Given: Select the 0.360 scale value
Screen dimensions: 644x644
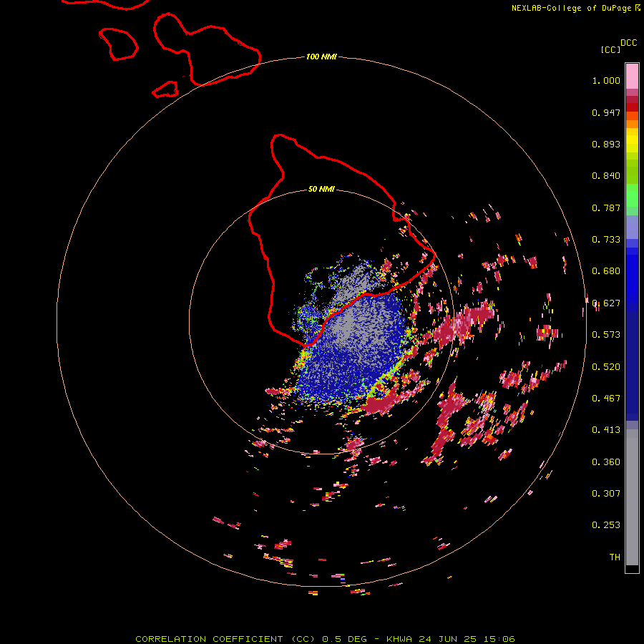Looking at the screenshot, I should click(606, 462).
